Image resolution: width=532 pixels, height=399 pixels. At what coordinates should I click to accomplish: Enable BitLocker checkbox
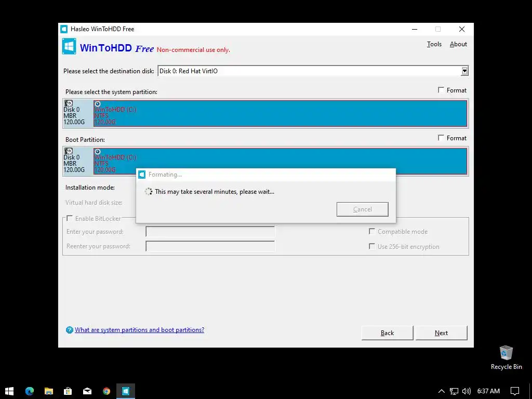(x=70, y=218)
